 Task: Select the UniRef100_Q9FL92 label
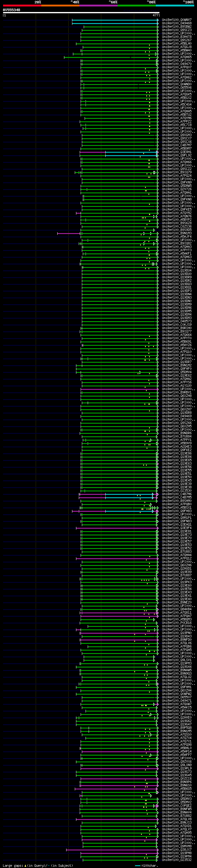click(176, 155)
